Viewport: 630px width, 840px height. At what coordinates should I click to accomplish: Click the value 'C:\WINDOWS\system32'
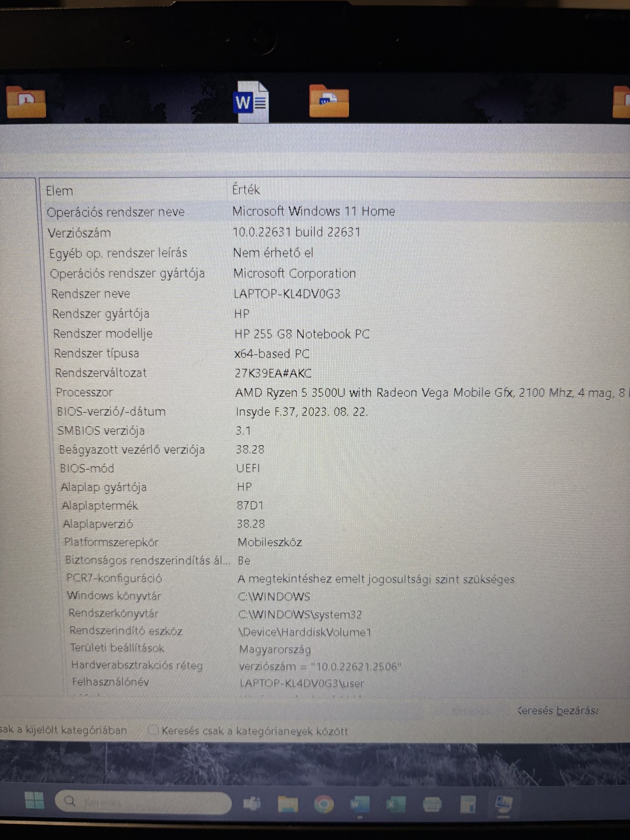(300, 614)
